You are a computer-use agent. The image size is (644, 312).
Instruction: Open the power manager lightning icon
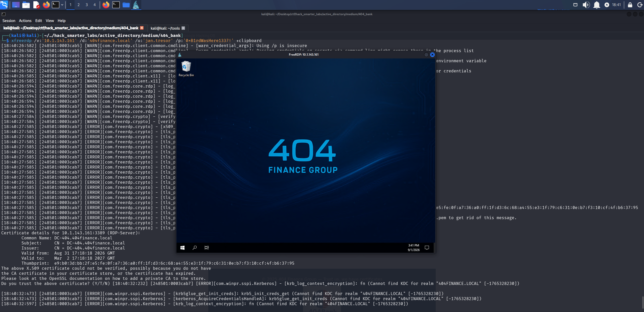pos(607,5)
